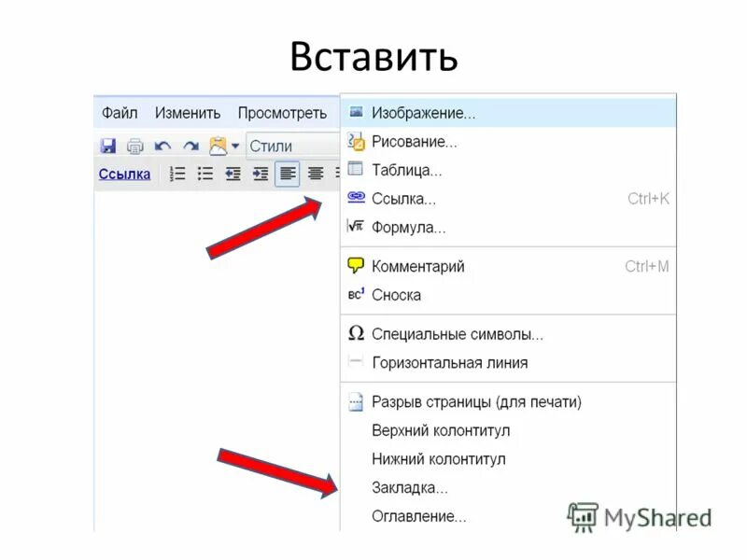This screenshot has width=747, height=560.
Task: Toggle center alignment in the toolbar
Action: point(316,174)
